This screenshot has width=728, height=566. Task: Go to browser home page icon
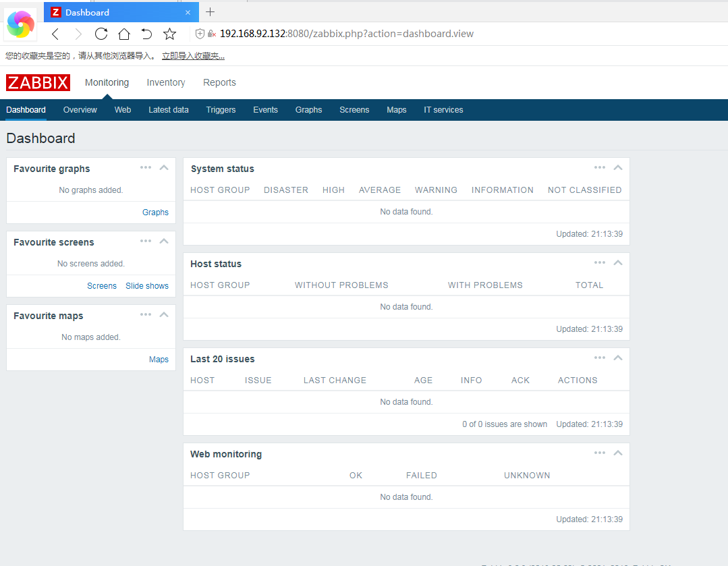tap(124, 34)
